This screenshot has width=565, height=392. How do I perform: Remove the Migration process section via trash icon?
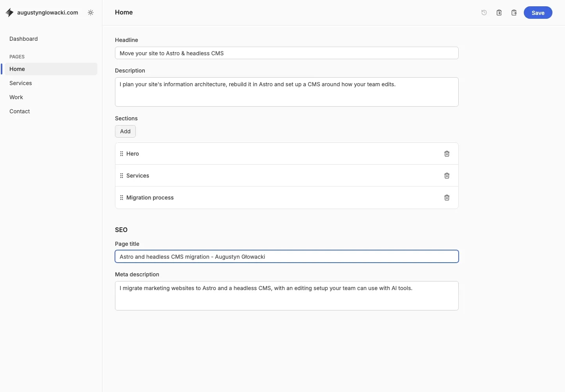pos(447,198)
